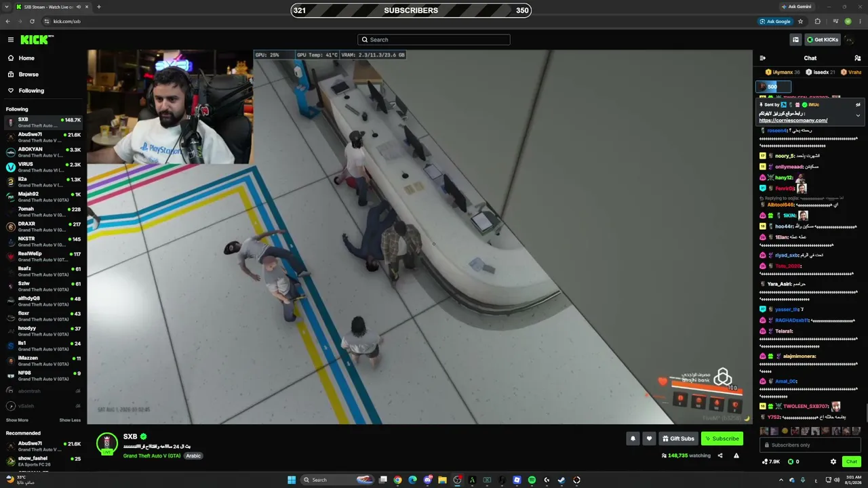Click the green Subscribe button
The height and width of the screenshot is (488, 868).
coord(722,439)
